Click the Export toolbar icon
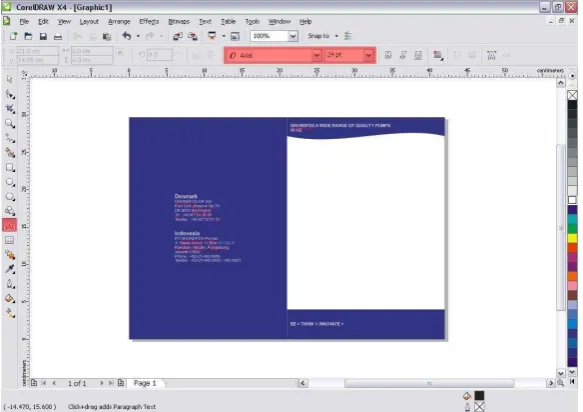The image size is (583, 412). point(193,36)
